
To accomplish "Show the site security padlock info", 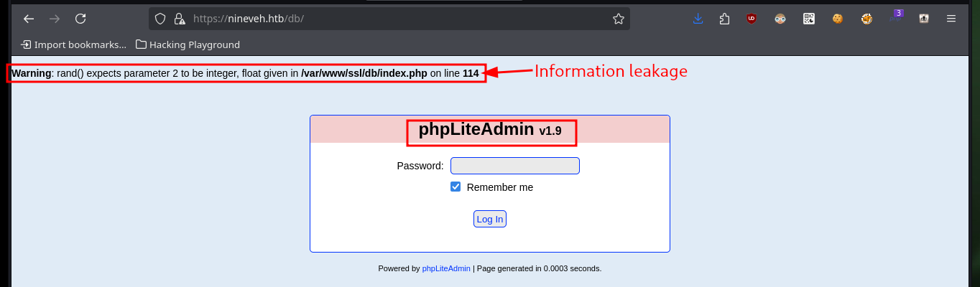I will click(180, 19).
